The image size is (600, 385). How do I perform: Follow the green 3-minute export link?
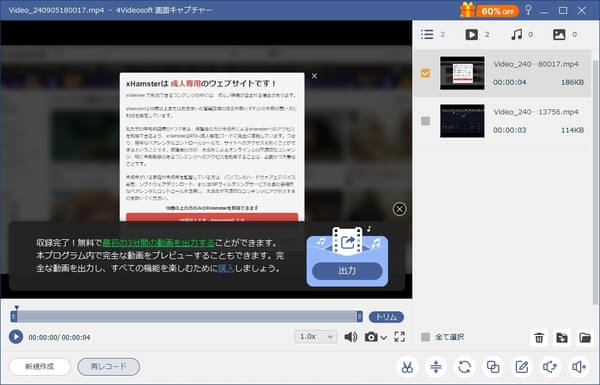click(158, 243)
